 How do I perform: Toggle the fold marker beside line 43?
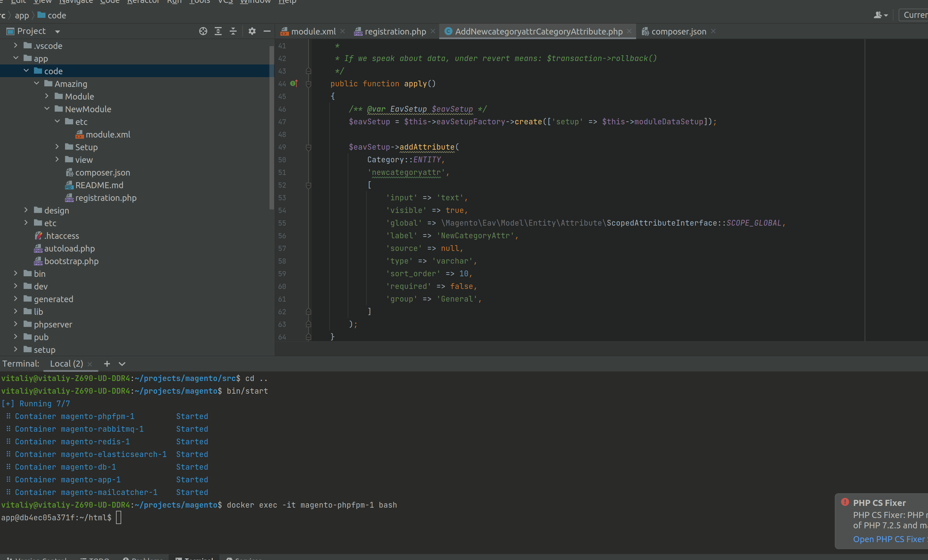pyautogui.click(x=309, y=71)
